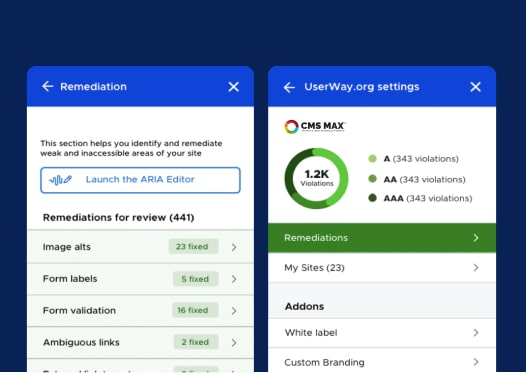The width and height of the screenshot is (526, 373).
Task: Select the A violations legend dot
Action: tap(372, 159)
